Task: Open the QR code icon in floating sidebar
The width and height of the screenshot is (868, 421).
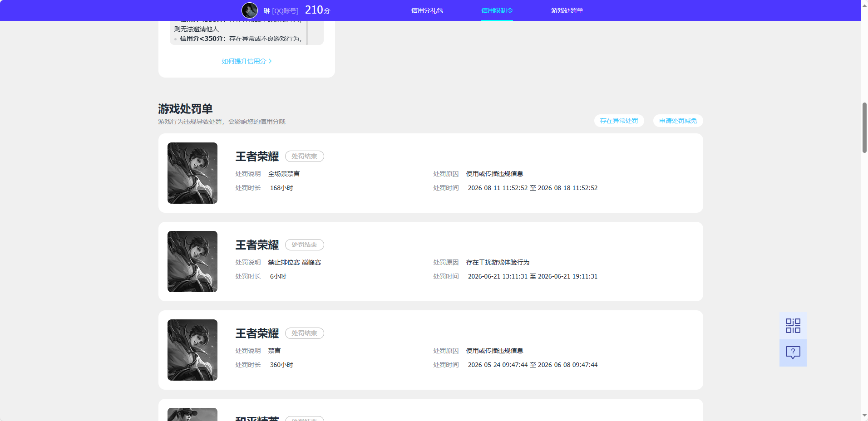Action: tap(793, 326)
